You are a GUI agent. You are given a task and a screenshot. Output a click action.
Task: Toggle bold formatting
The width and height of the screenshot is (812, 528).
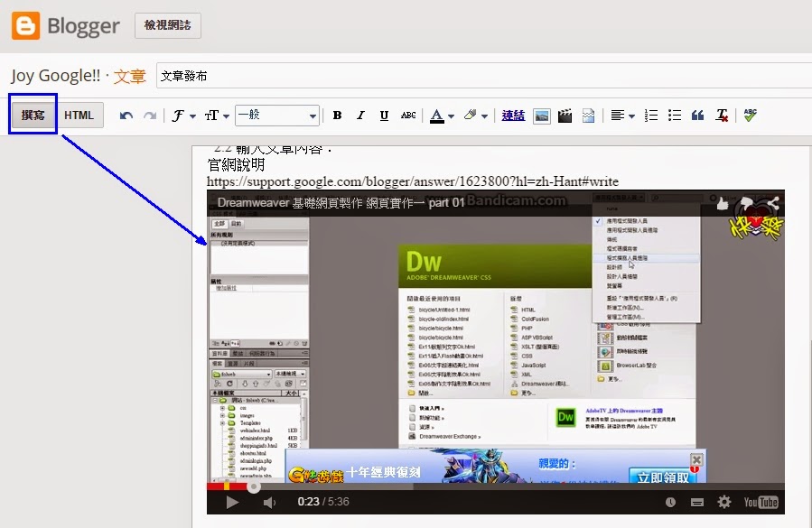pyautogui.click(x=337, y=116)
